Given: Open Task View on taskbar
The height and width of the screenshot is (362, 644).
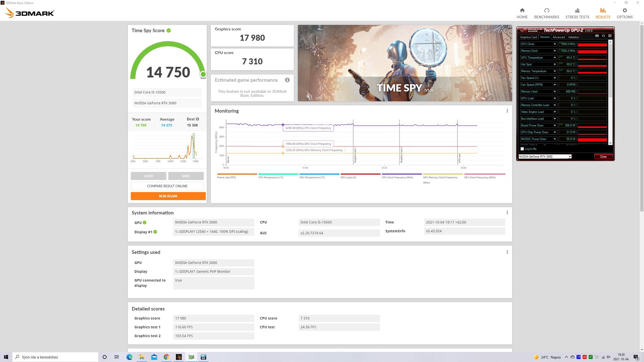Looking at the screenshot, I should coord(117,357).
